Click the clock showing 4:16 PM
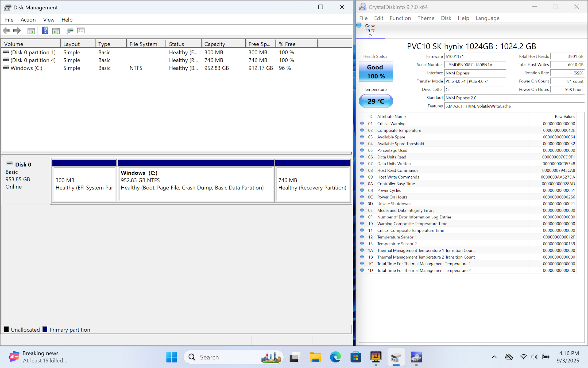Viewport: 588px width, 368px height. click(x=569, y=353)
